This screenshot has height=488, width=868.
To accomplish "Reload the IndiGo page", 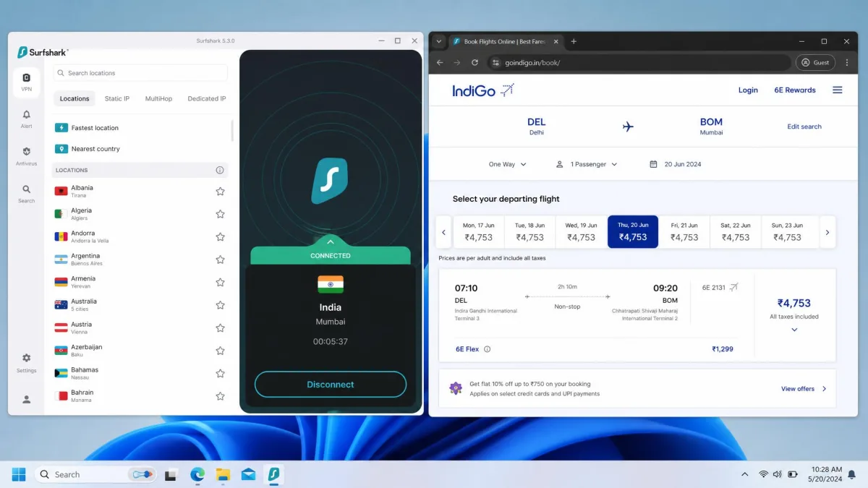I will coord(475,63).
